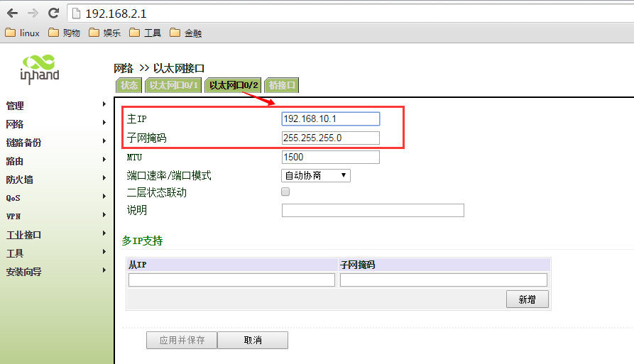Reload the page with refresh icon
This screenshot has width=634, height=364.
(53, 13)
